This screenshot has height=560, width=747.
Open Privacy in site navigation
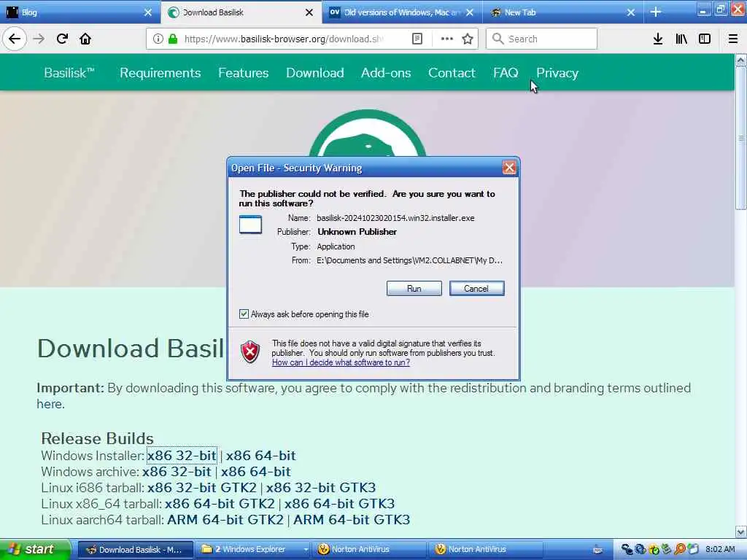pyautogui.click(x=557, y=73)
